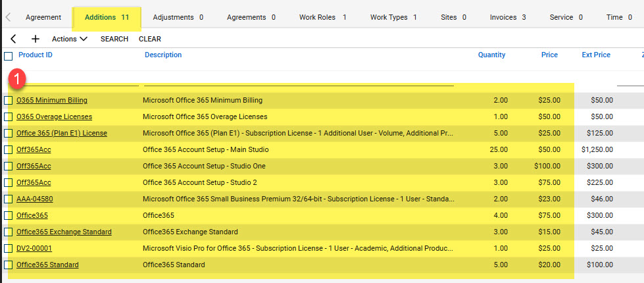Check the Office365 Exchange Standard row checkbox
This screenshot has width=644, height=283.
8,232
